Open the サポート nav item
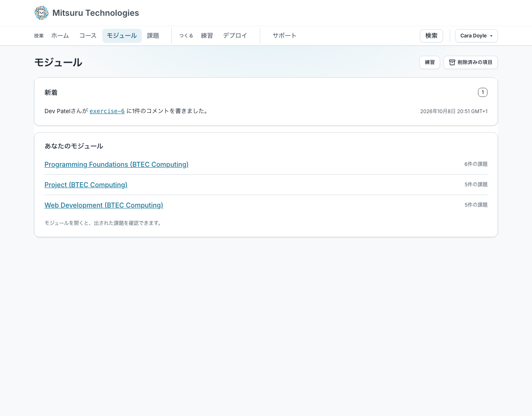532x416 pixels. [285, 36]
